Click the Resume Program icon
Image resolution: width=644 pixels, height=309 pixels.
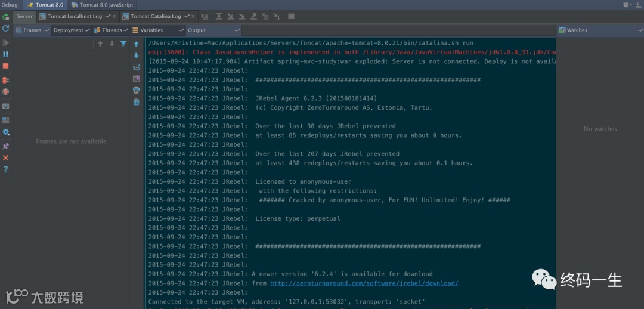(6, 43)
